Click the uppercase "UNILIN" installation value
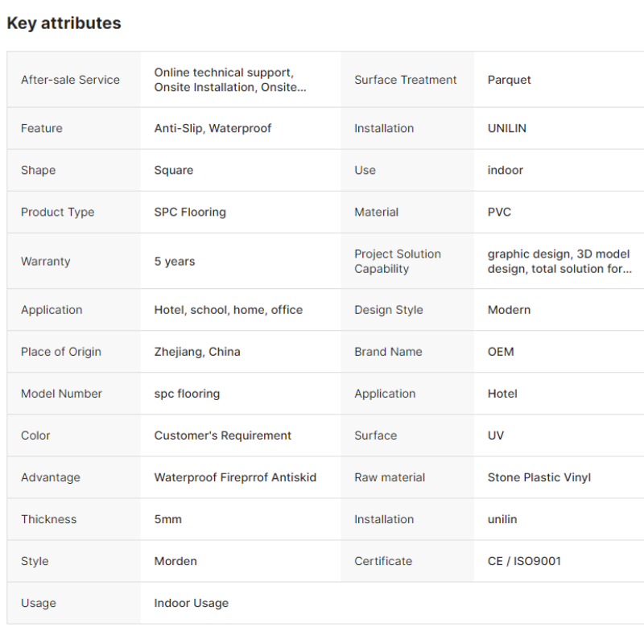This screenshot has width=644, height=644. 507,128
